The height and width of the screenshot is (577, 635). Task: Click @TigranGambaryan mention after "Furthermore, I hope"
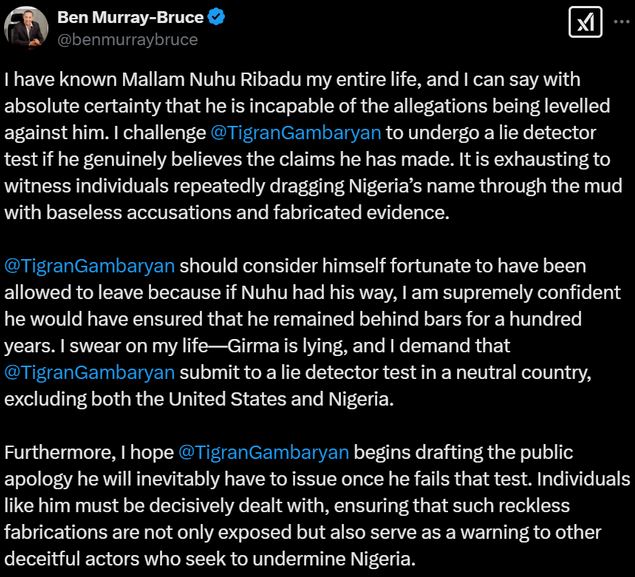[263, 452]
